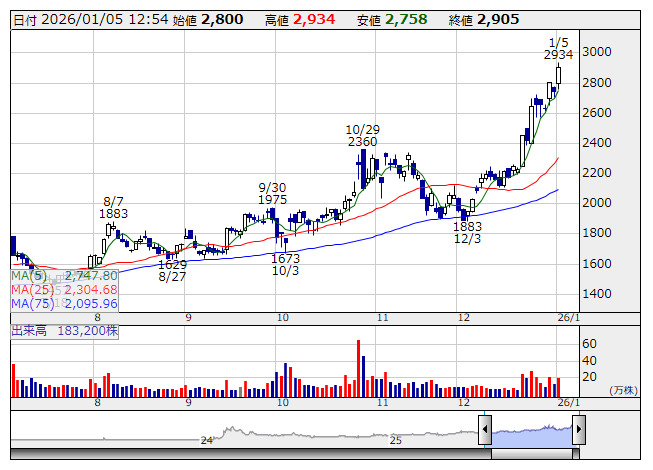Click the 8/27 1629 low marker
Image resolution: width=653 pixels, height=470 pixels.
(172, 271)
